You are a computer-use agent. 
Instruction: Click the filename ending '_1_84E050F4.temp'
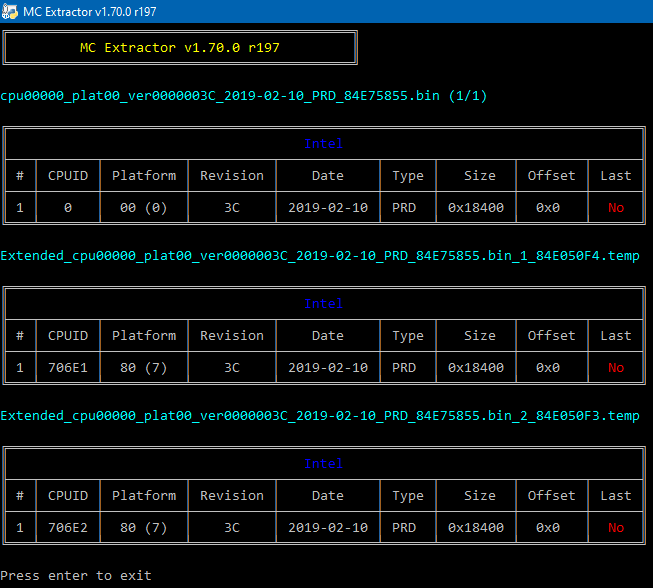point(320,256)
